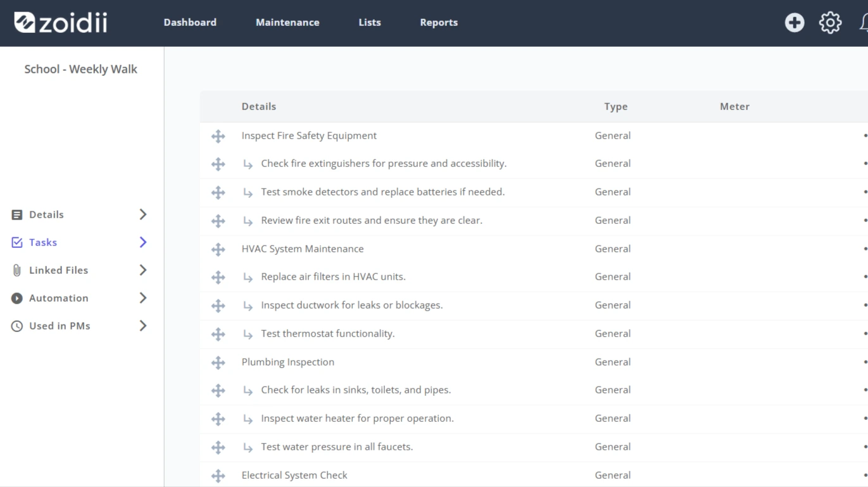This screenshot has width=868, height=487.
Task: Click subtask arrow beside Test smoke detectors
Action: tap(248, 193)
